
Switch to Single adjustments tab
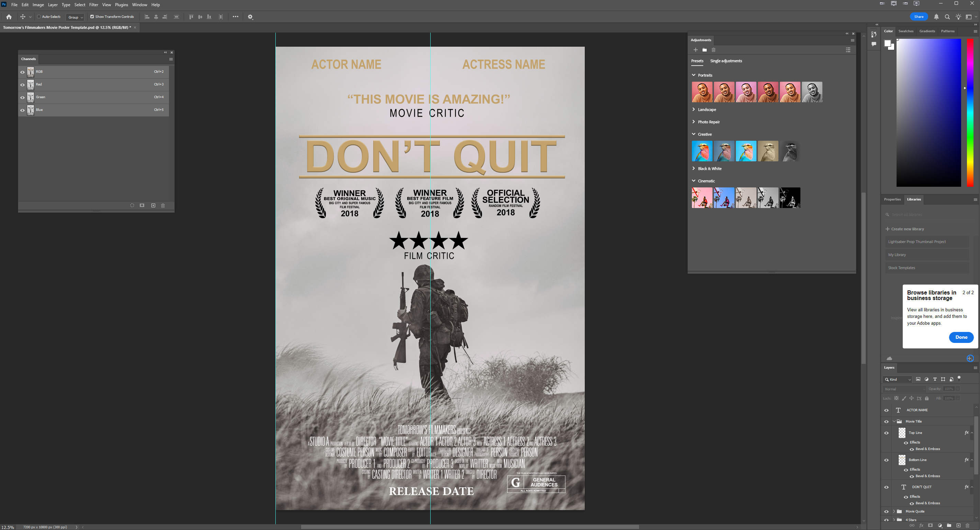726,61
